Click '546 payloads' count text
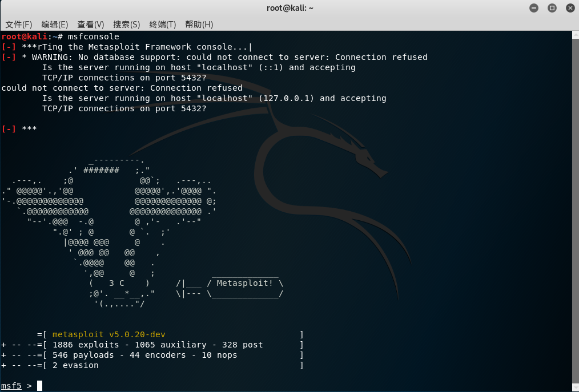 83,355
